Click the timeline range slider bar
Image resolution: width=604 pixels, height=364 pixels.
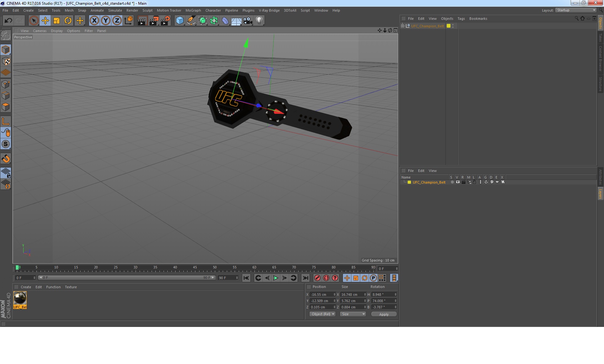(127, 278)
